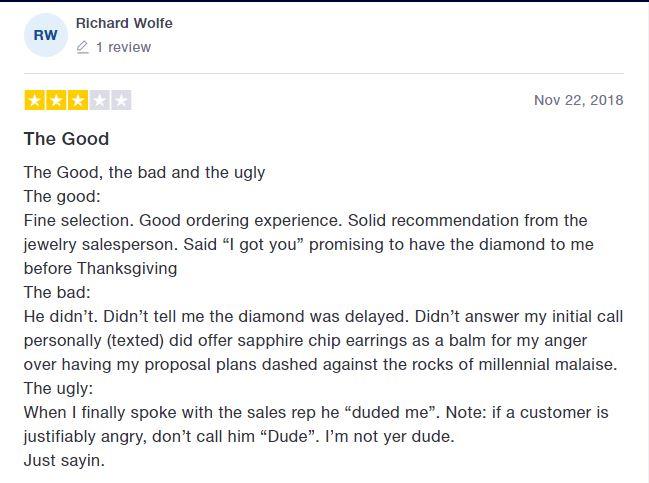
Task: Click the Nov 22, 2018 review date
Action: coord(579,100)
